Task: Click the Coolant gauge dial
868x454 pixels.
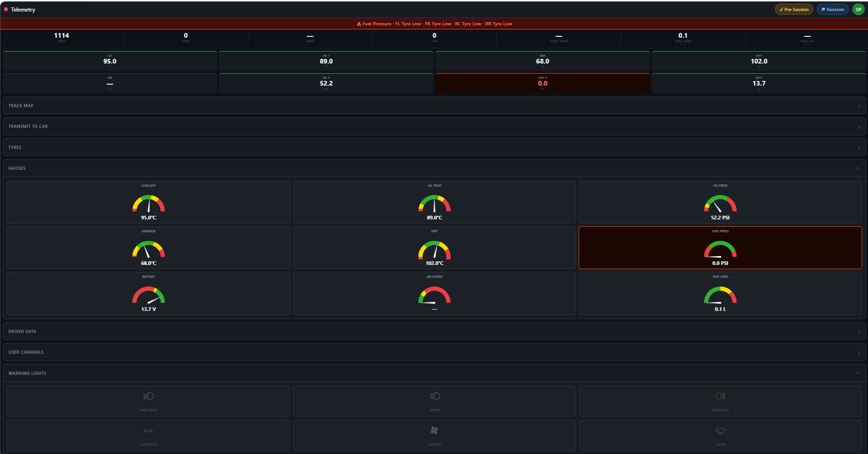Action: 149,203
